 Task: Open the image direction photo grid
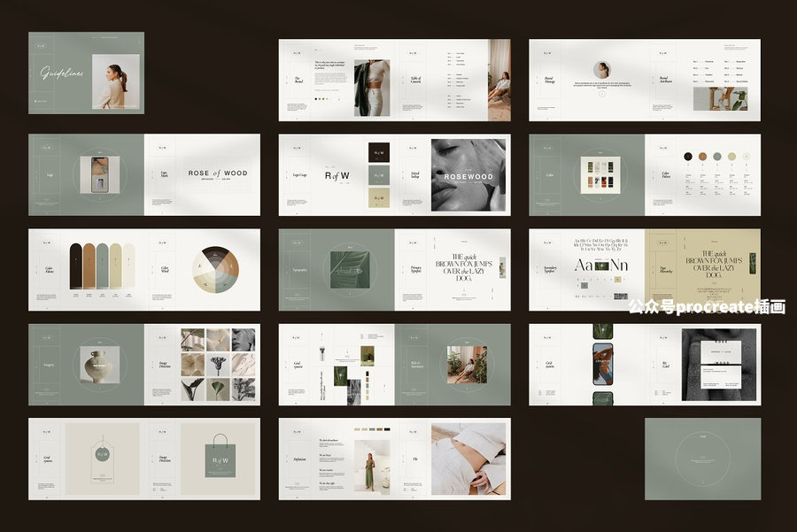218,364
